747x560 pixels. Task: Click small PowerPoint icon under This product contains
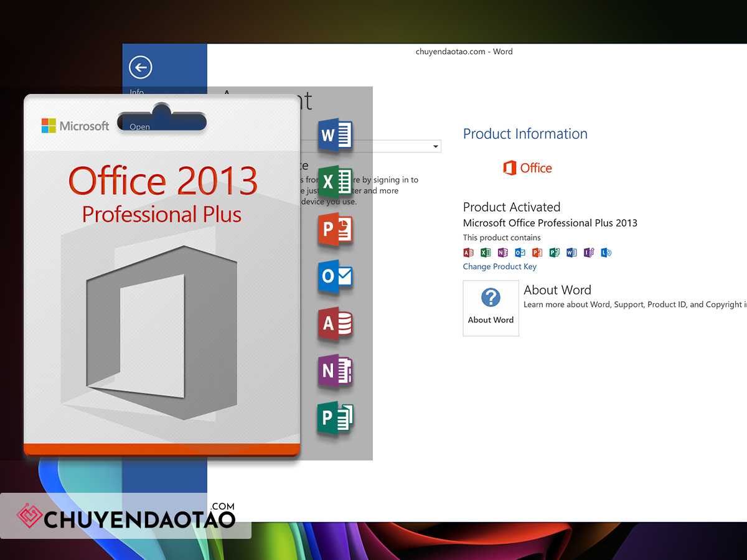[x=537, y=253]
